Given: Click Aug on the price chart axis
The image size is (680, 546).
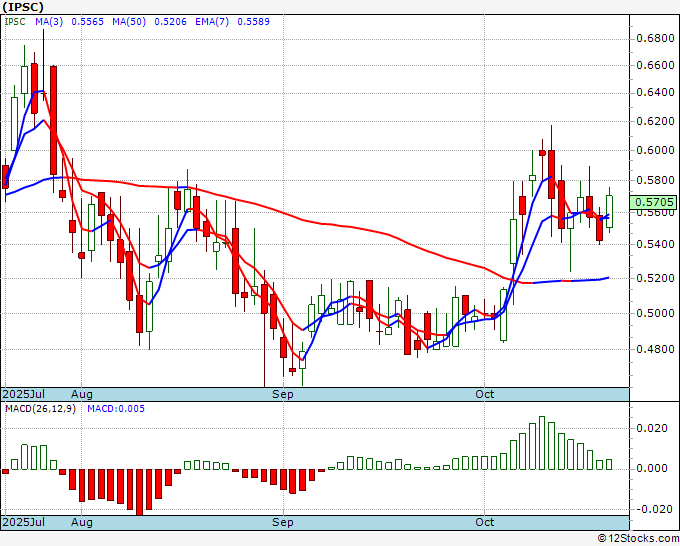Looking at the screenshot, I should coord(82,395).
